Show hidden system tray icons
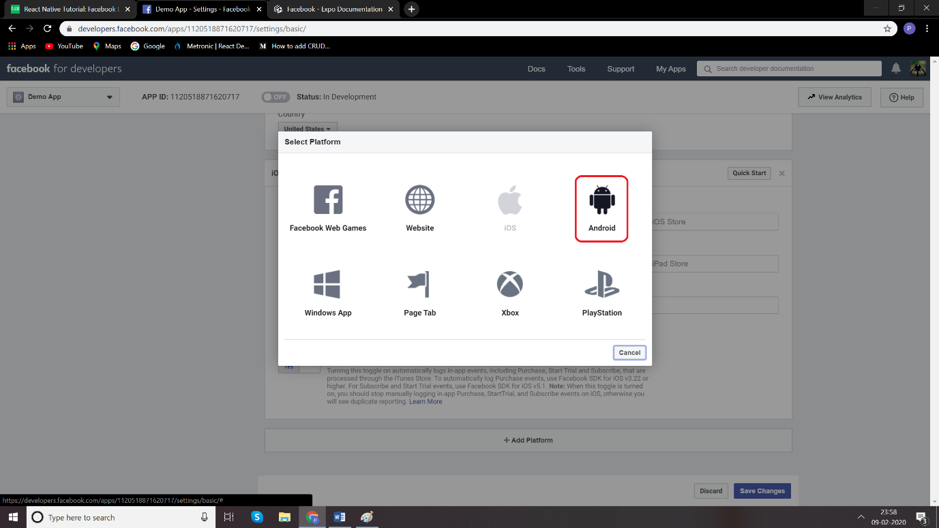 coord(861,517)
